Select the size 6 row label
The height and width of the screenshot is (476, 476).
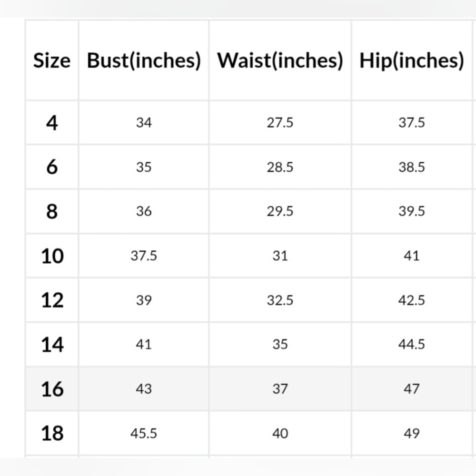point(52,167)
